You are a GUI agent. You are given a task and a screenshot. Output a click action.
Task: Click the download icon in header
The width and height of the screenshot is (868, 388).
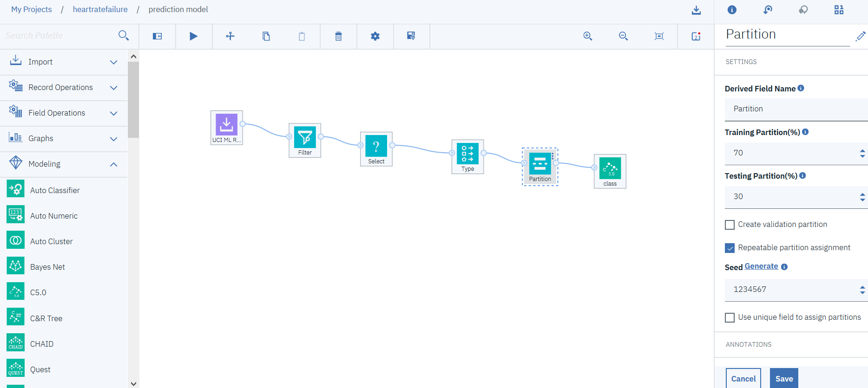pyautogui.click(x=696, y=10)
